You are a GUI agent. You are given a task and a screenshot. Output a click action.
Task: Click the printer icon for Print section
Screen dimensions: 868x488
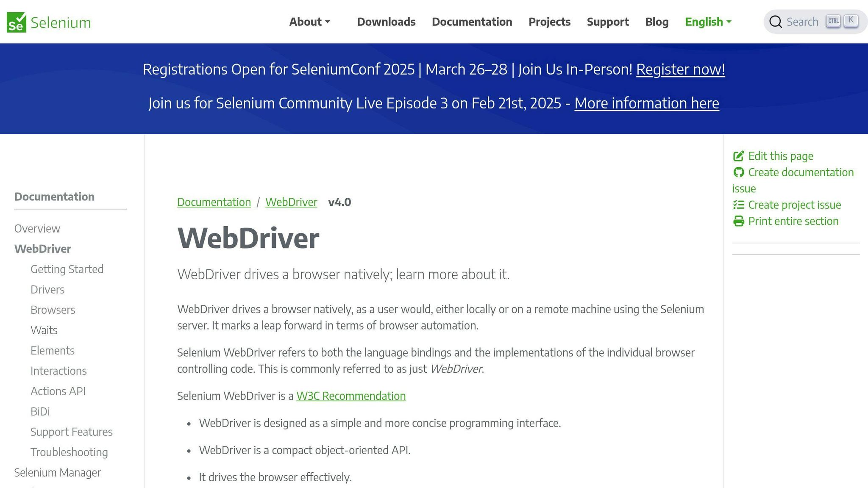[x=738, y=221]
